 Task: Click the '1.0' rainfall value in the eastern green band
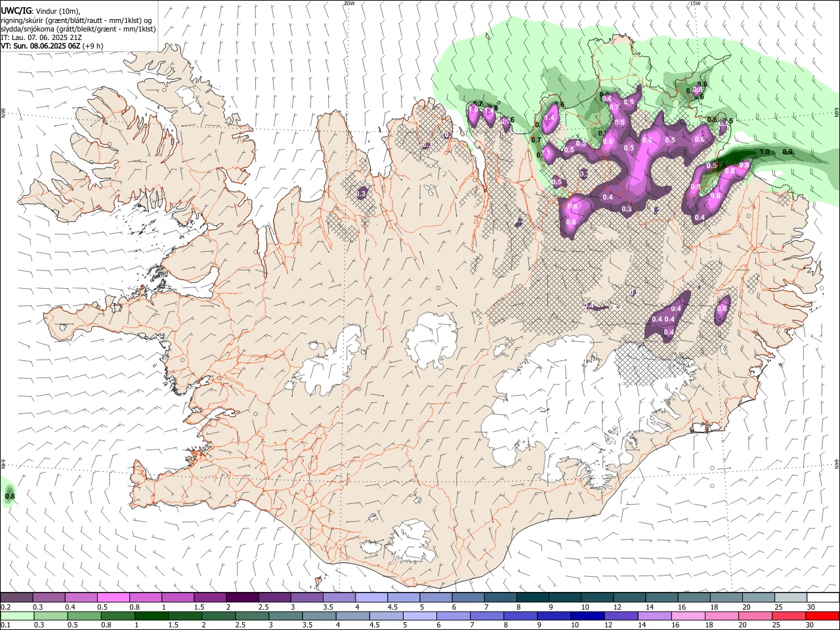[x=764, y=152]
